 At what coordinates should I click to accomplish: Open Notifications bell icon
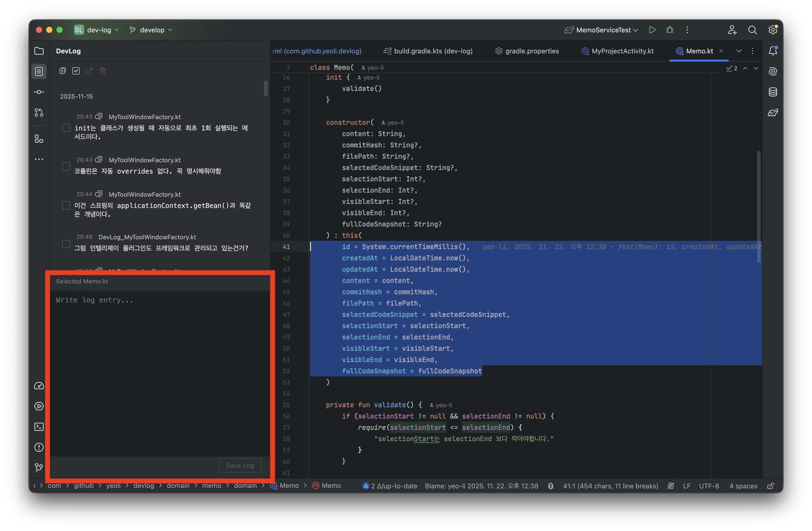tap(773, 51)
